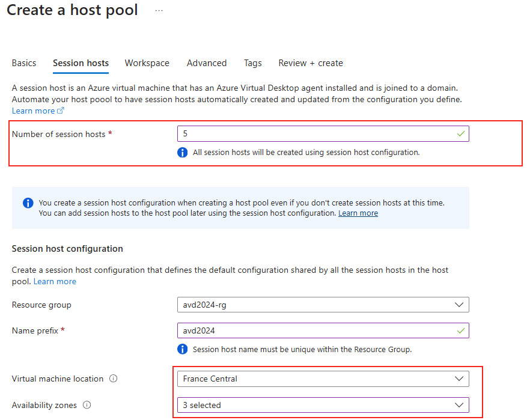Click the info icon beside the unique name note
527x420 pixels.
coord(182,349)
